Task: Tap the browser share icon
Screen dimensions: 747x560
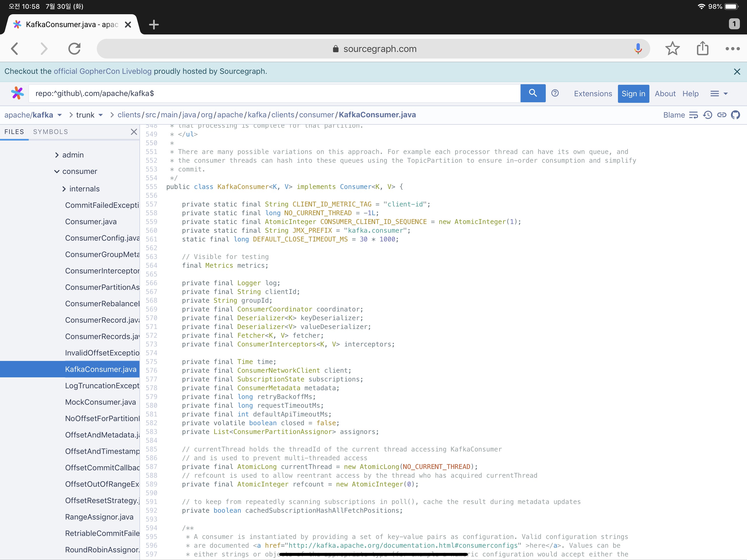Action: click(702, 49)
